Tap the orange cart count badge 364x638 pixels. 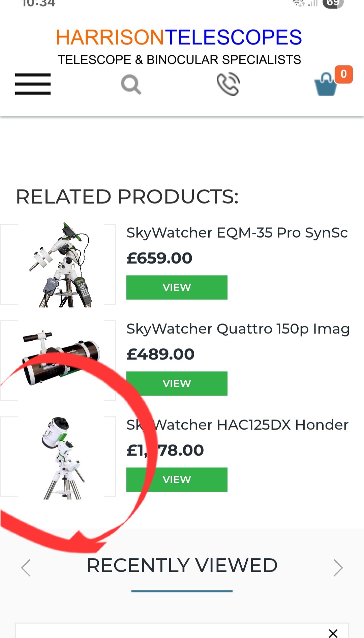tap(343, 74)
